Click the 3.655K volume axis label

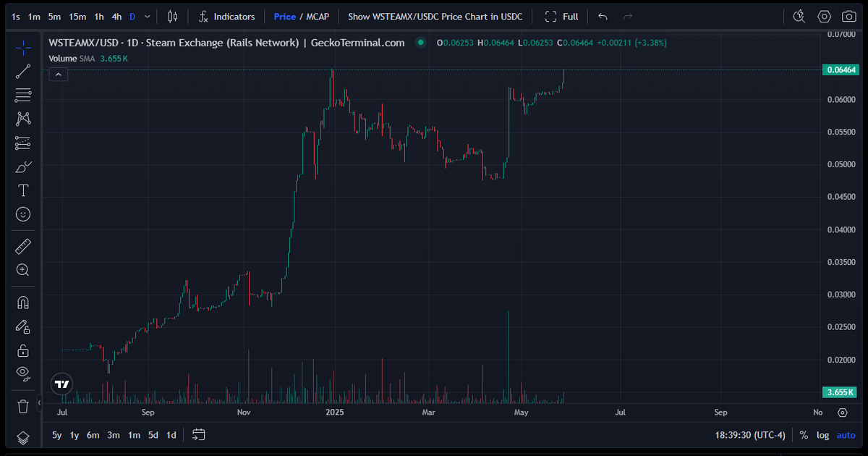click(841, 392)
